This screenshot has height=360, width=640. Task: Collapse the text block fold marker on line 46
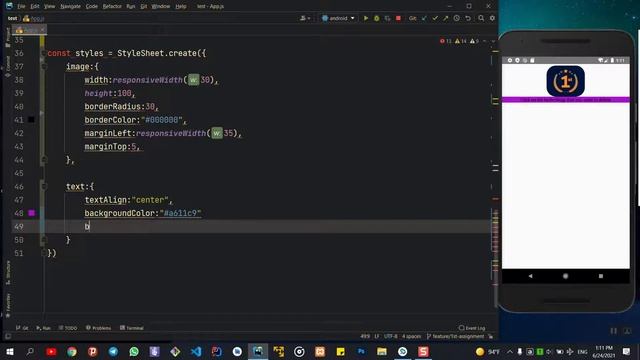coord(44,187)
